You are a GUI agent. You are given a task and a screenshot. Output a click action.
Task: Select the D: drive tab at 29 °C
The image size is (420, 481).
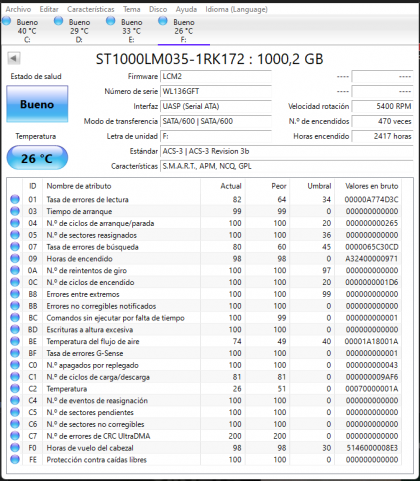click(73, 31)
